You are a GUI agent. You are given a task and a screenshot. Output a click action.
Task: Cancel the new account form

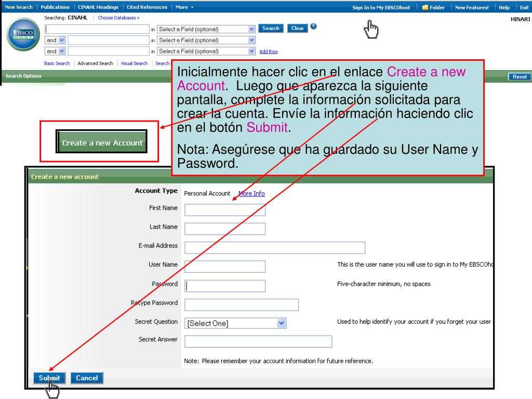[87, 378]
